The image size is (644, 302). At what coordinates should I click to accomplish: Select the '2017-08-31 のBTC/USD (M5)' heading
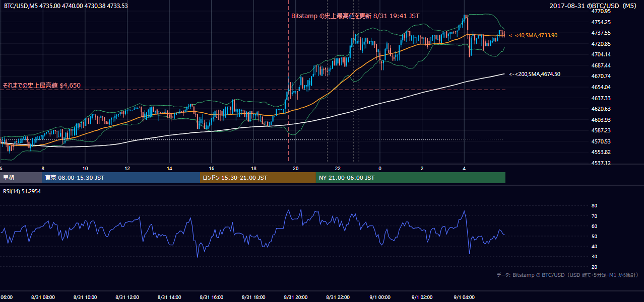click(x=594, y=6)
